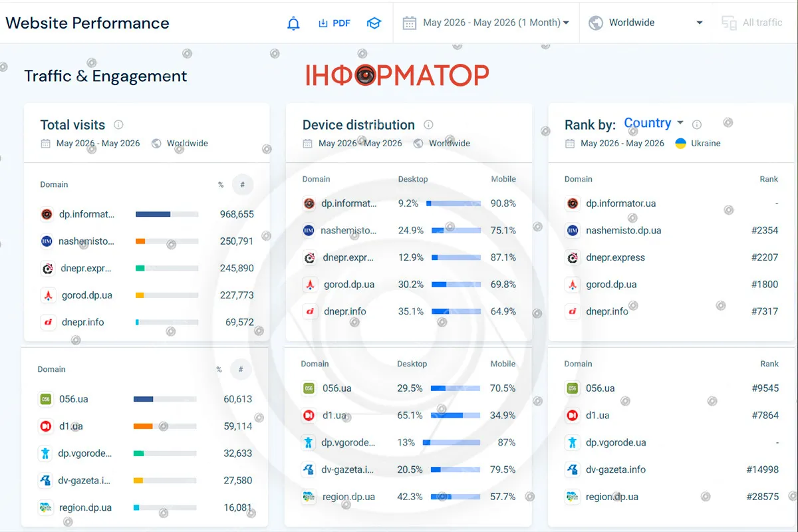Switch Total visits to percent view
The image size is (798, 532).
[221, 185]
